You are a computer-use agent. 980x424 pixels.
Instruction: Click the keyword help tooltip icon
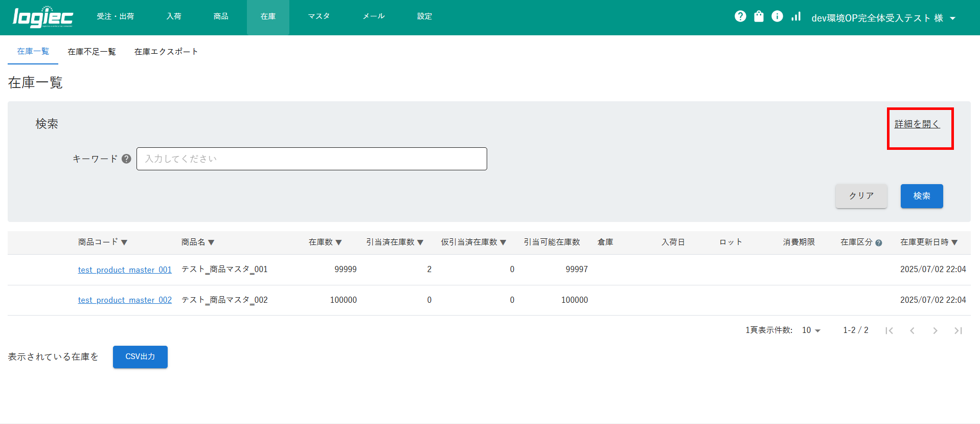(x=126, y=159)
